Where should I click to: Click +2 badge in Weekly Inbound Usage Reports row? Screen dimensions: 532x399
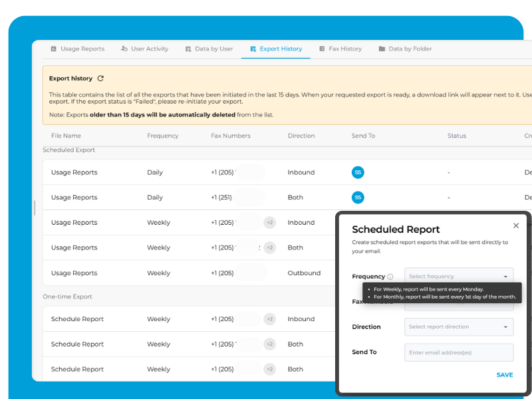(x=270, y=223)
